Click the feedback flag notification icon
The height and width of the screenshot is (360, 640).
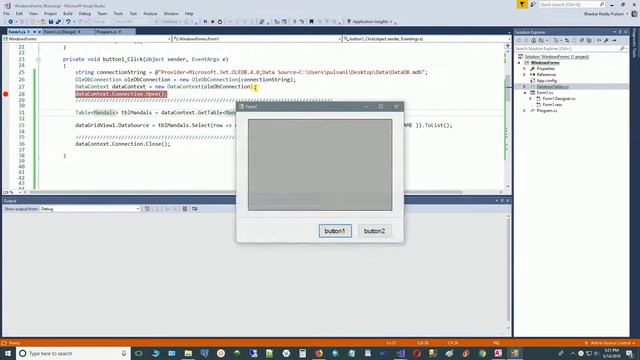point(522,4)
